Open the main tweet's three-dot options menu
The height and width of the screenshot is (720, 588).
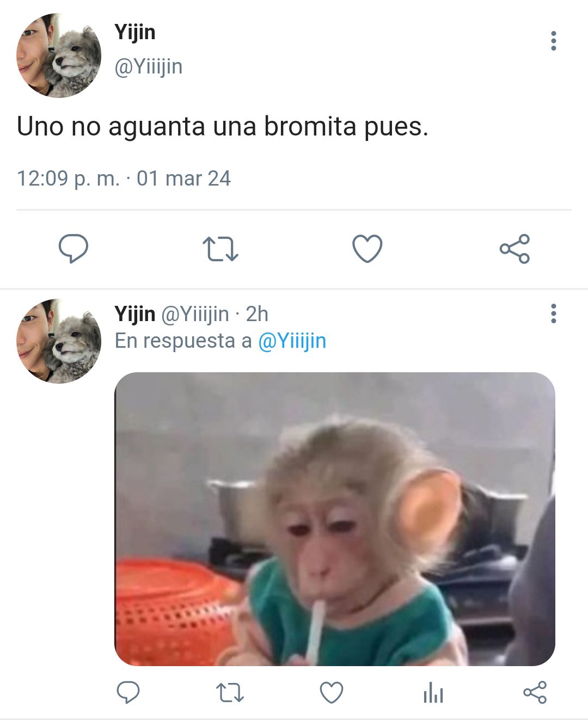click(554, 41)
